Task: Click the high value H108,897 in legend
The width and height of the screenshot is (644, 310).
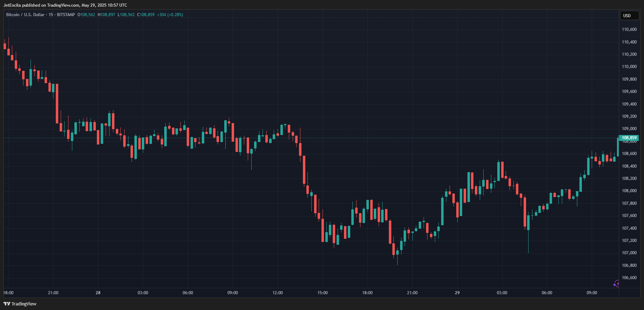Action: 106,15
